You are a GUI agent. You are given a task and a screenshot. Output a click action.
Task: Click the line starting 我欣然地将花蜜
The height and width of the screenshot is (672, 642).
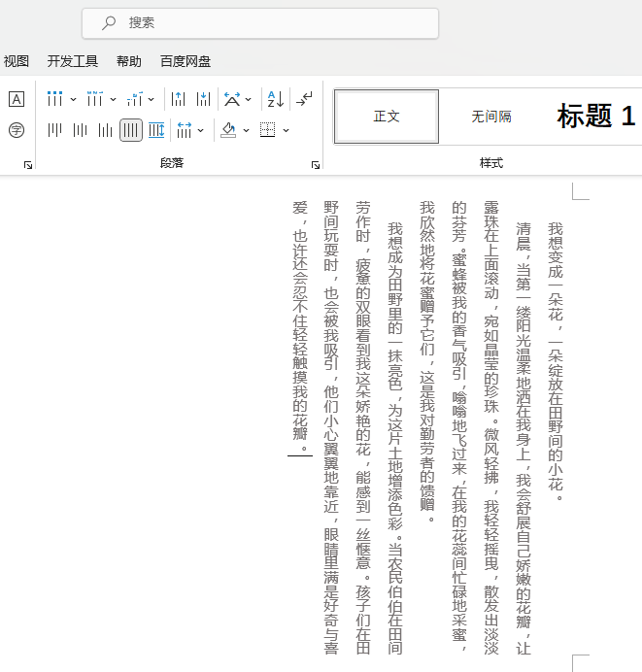427,361
